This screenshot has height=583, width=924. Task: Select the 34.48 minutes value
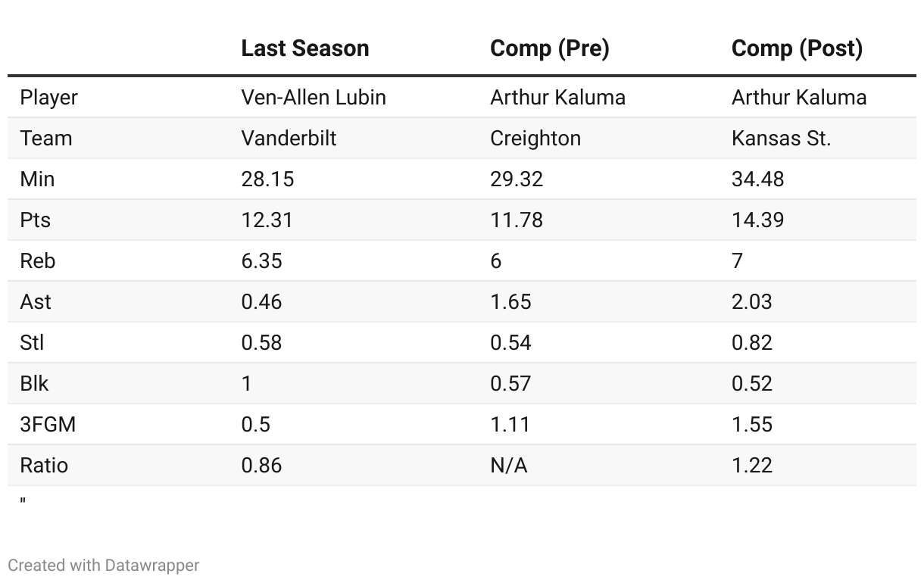click(x=757, y=179)
